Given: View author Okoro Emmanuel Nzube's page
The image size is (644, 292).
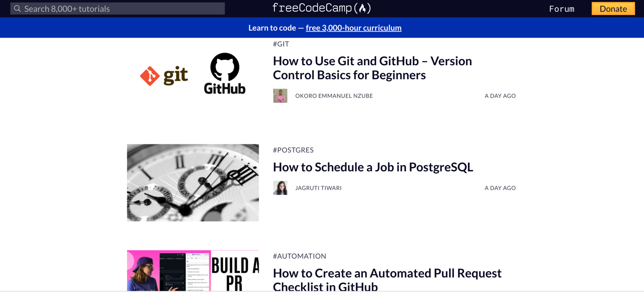Looking at the screenshot, I should click(334, 96).
